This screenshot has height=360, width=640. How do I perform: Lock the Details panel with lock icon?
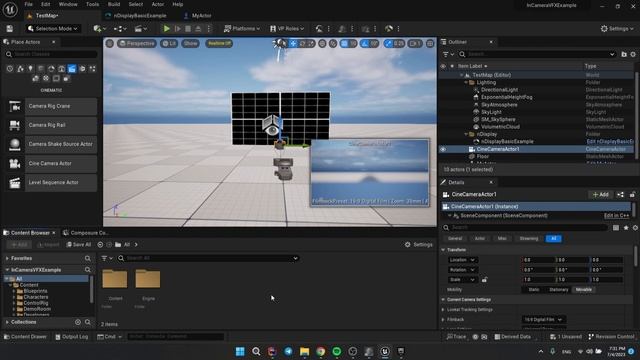(x=632, y=195)
